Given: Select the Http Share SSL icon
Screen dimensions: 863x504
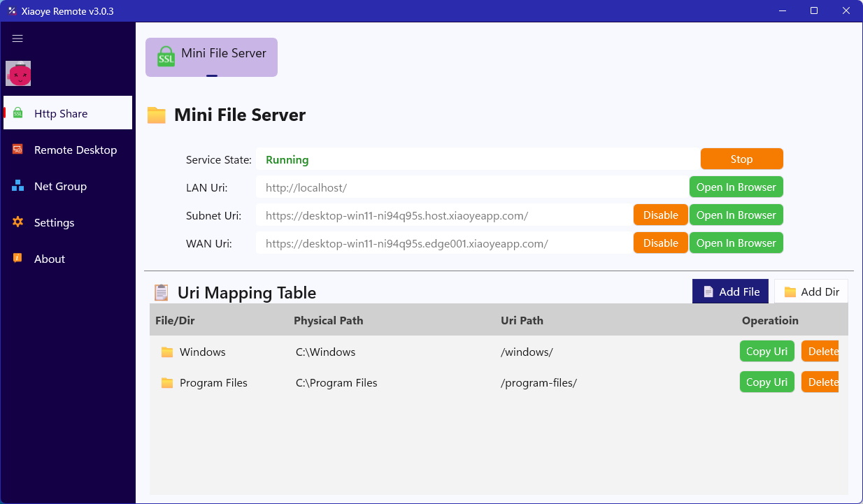Looking at the screenshot, I should pos(18,113).
